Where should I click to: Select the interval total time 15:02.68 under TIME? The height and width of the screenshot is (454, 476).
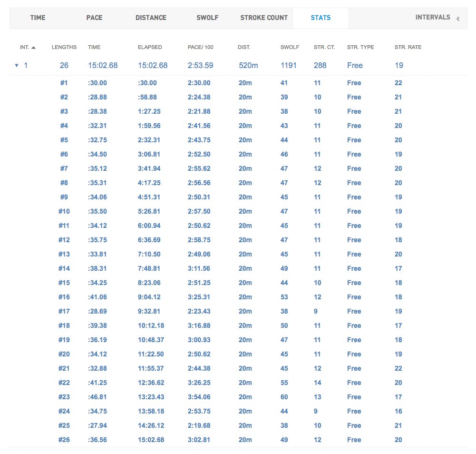coord(103,65)
